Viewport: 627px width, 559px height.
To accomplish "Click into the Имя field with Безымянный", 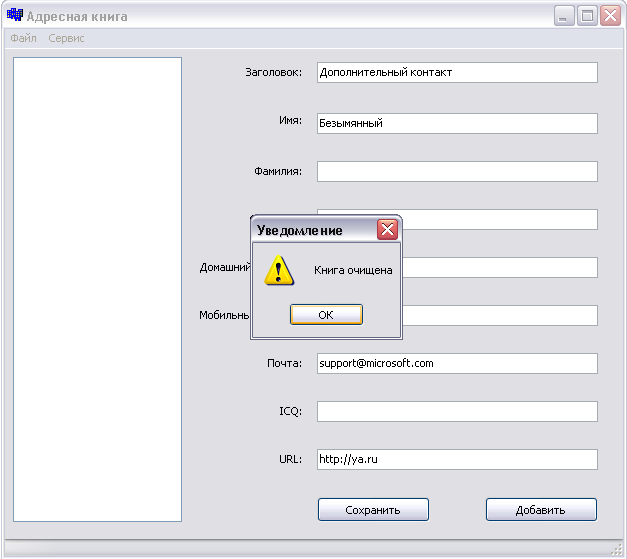I will coord(457,123).
